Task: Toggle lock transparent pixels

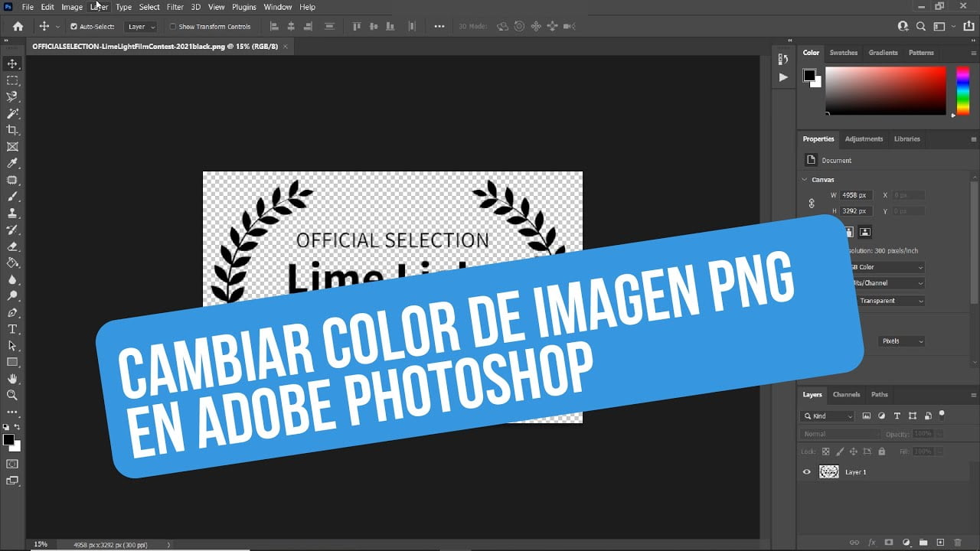Action: click(827, 452)
